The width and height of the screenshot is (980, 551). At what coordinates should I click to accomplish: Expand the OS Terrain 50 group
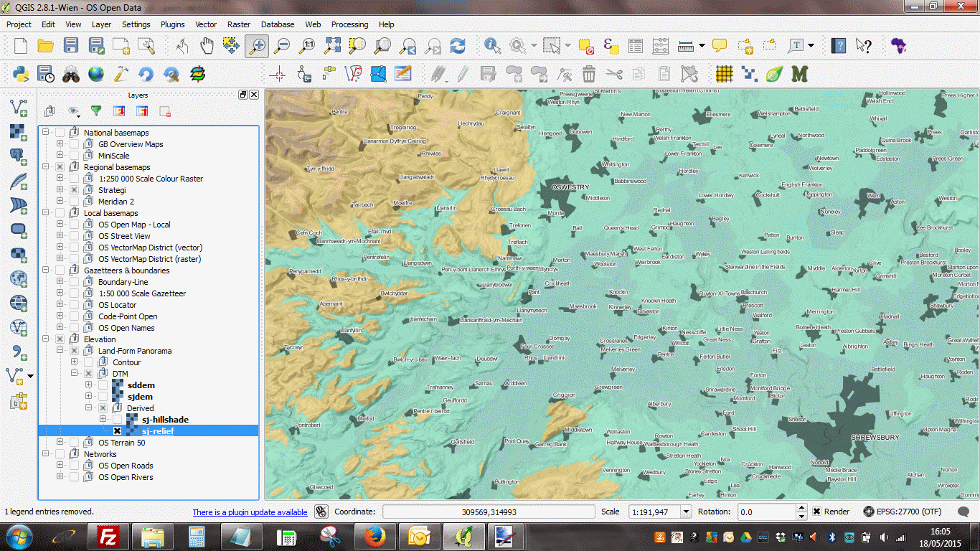pos(60,443)
